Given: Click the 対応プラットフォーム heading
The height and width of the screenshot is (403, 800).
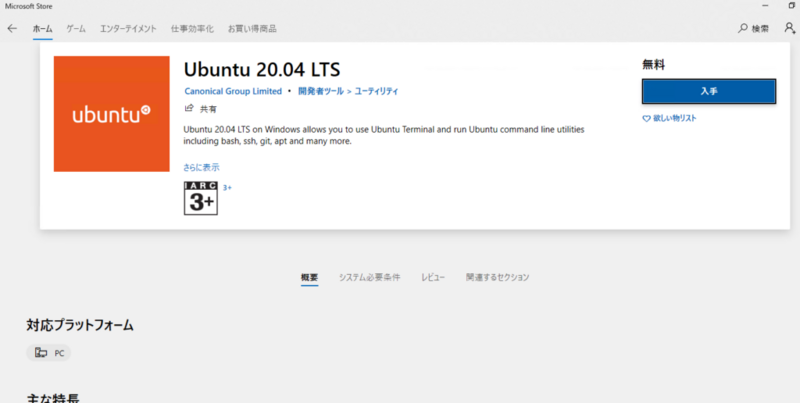Looking at the screenshot, I should point(80,325).
